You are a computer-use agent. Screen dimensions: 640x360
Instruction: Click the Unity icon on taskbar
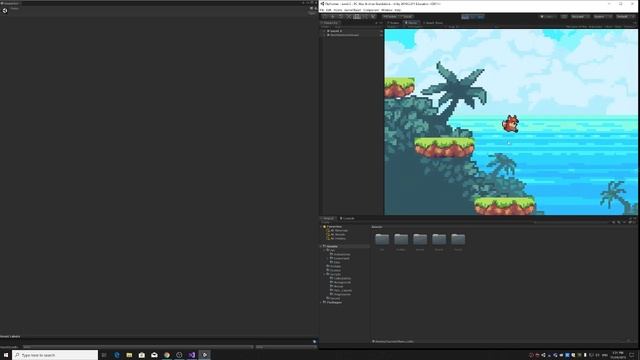click(x=204, y=355)
